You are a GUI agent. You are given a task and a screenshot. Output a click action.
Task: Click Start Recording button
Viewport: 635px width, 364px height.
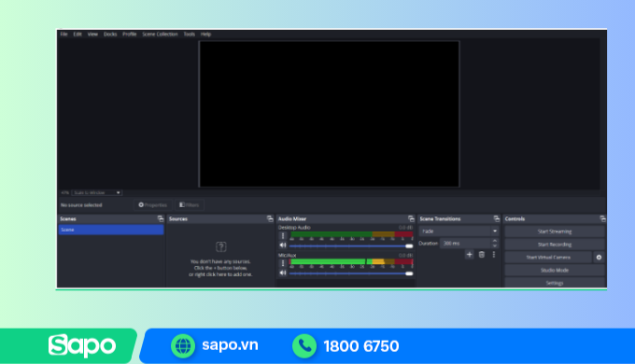[x=555, y=245]
